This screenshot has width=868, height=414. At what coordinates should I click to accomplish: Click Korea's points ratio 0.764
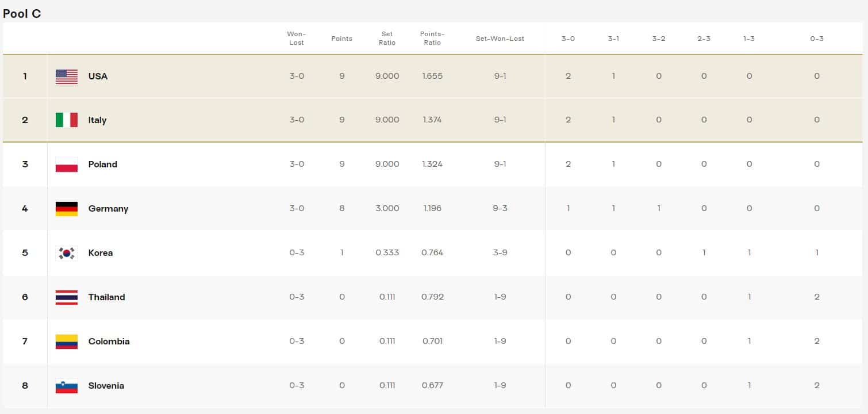click(432, 253)
